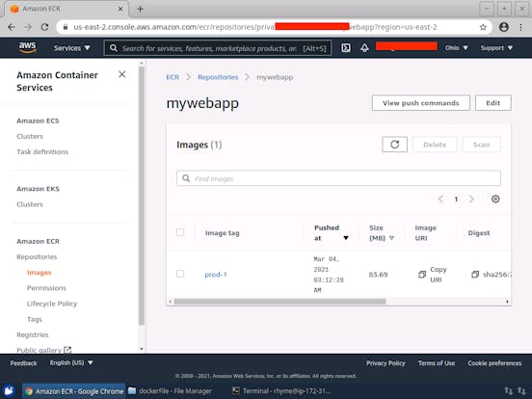Open Registries in the sidebar

pyautogui.click(x=33, y=334)
